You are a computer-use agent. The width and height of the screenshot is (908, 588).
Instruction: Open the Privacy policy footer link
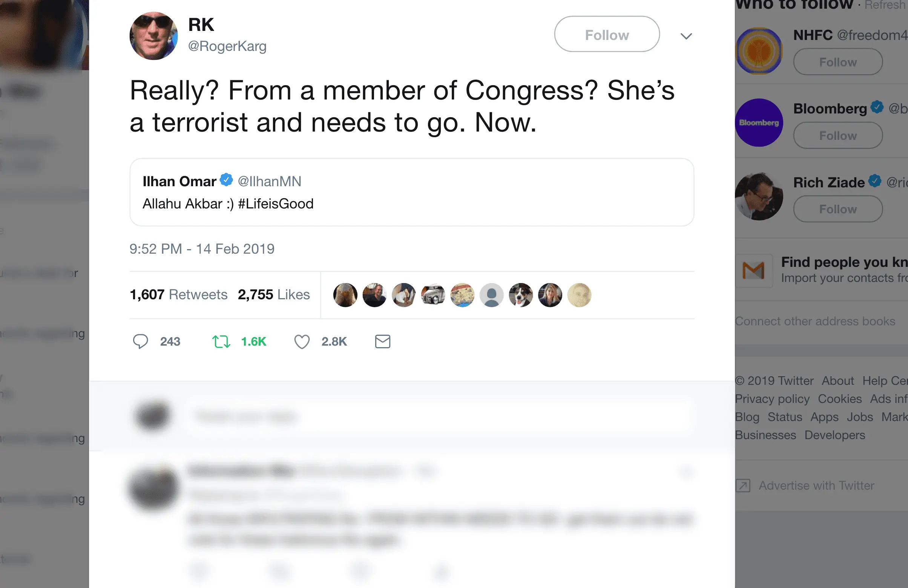point(772,399)
